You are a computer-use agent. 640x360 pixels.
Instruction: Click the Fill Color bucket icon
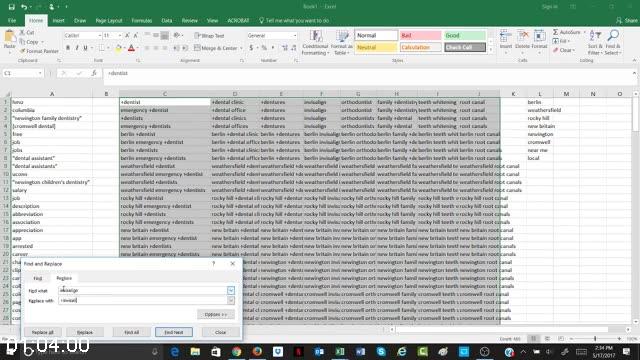(x=118, y=49)
